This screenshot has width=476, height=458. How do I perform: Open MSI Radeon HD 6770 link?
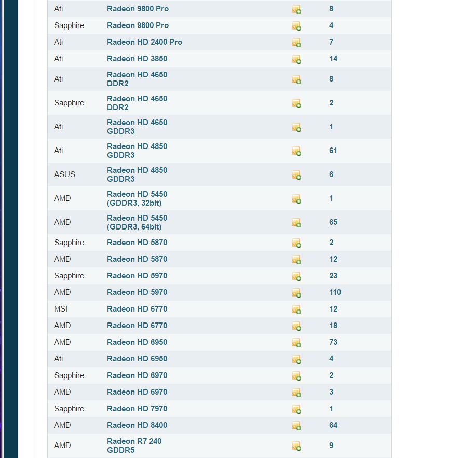(x=137, y=309)
